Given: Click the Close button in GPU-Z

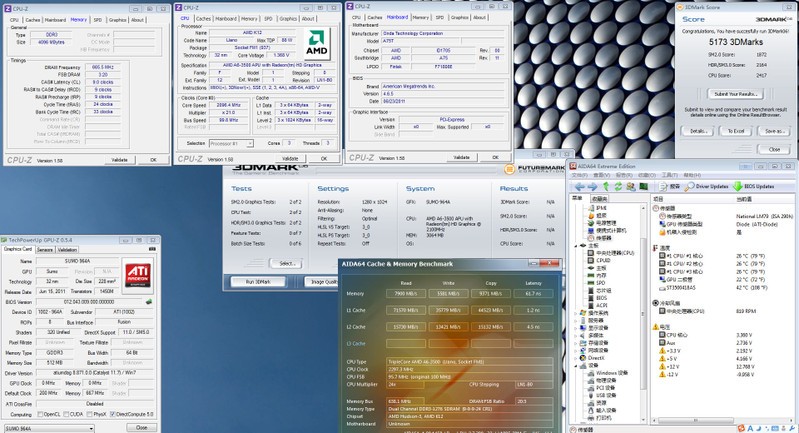Looking at the screenshot, I should [x=142, y=427].
